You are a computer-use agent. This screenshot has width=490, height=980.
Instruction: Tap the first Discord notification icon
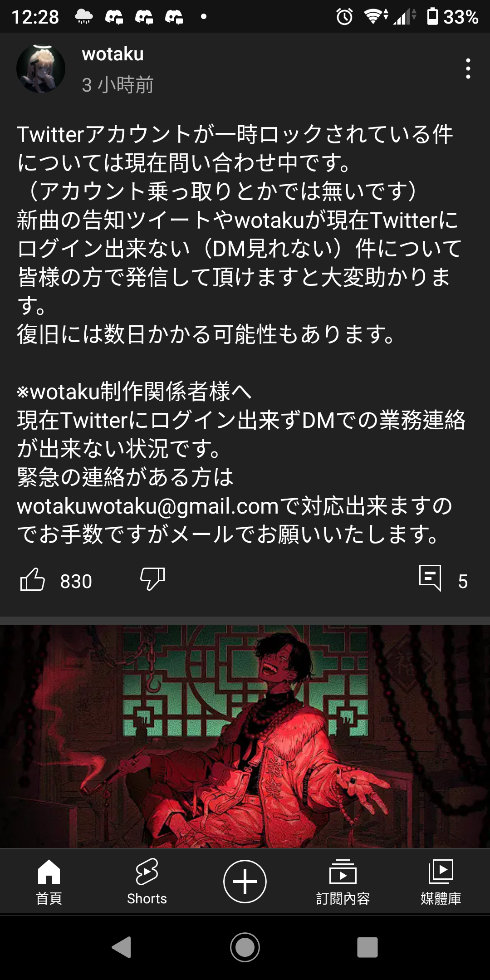(114, 17)
